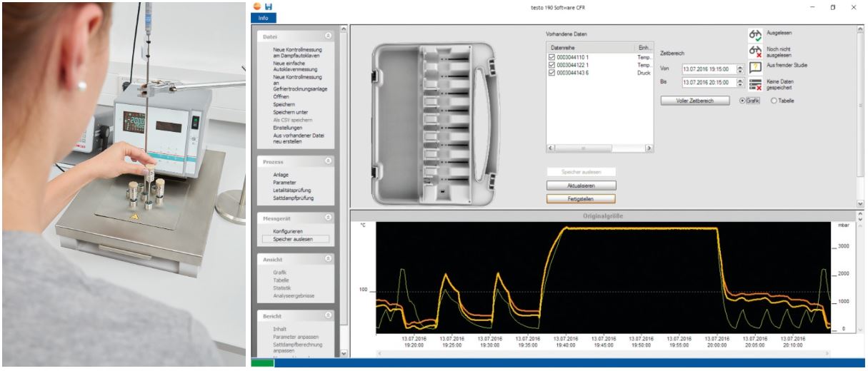Click the chart's horizontal scrollbar

pyautogui.click(x=604, y=353)
